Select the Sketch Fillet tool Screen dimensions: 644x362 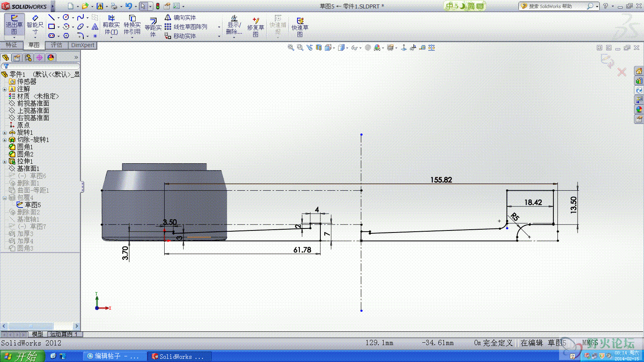pyautogui.click(x=80, y=36)
